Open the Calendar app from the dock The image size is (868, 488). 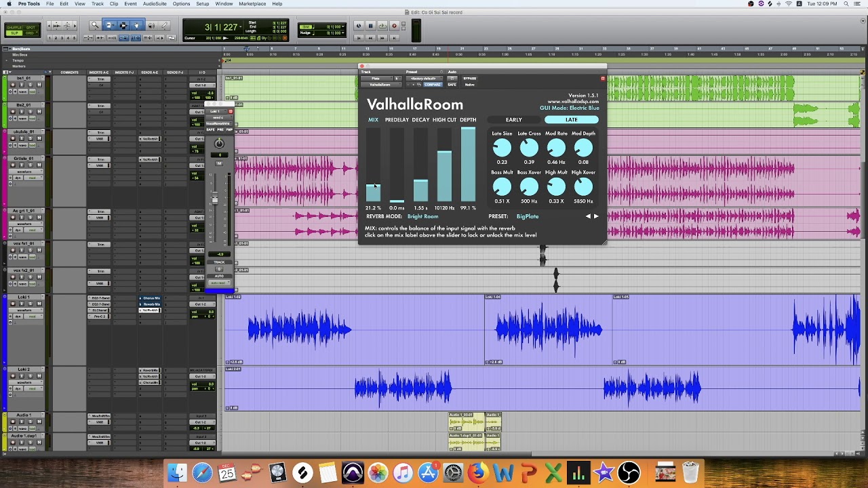(227, 472)
